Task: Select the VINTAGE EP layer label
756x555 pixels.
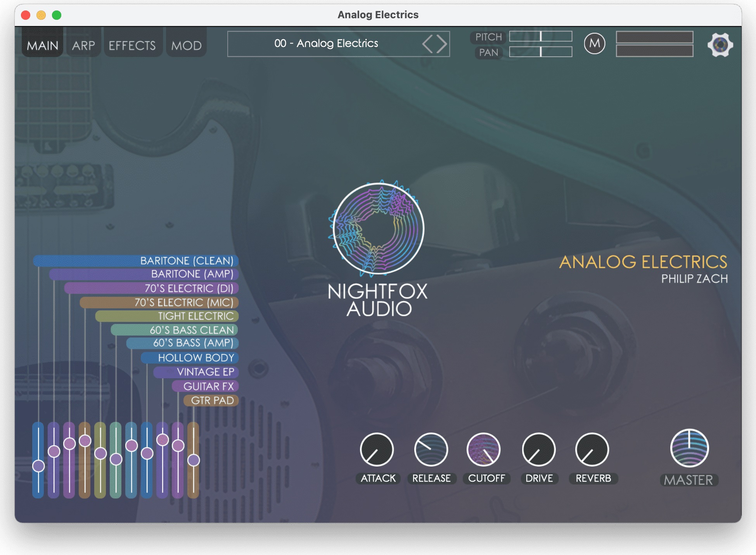Action: [x=196, y=372]
